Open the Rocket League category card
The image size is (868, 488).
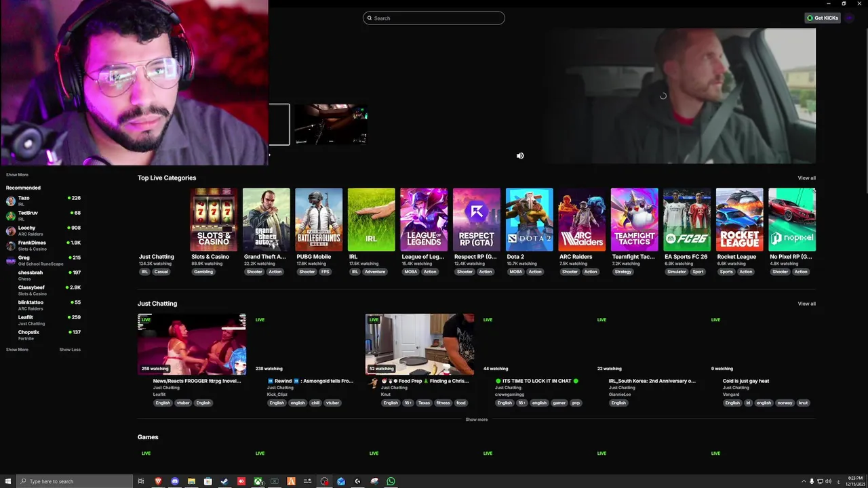(739, 220)
